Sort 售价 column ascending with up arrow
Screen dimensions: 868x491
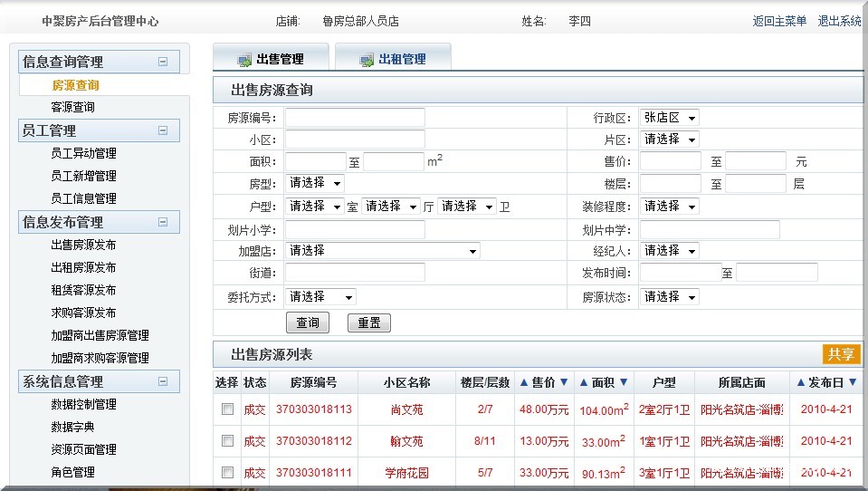523,382
